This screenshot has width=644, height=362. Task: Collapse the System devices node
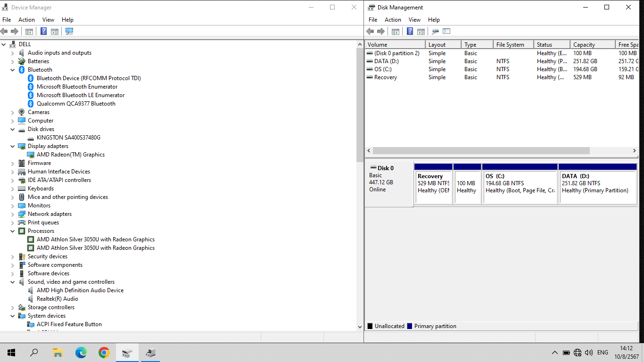pos(13,316)
